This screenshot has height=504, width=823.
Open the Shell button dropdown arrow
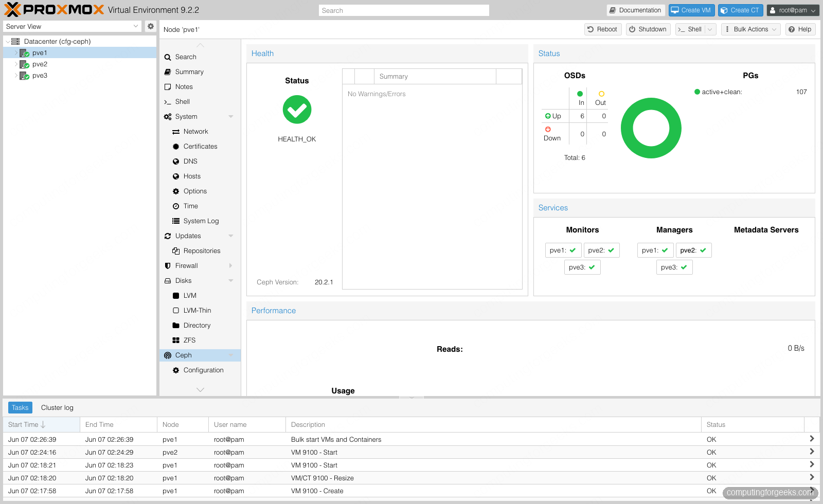click(x=710, y=29)
